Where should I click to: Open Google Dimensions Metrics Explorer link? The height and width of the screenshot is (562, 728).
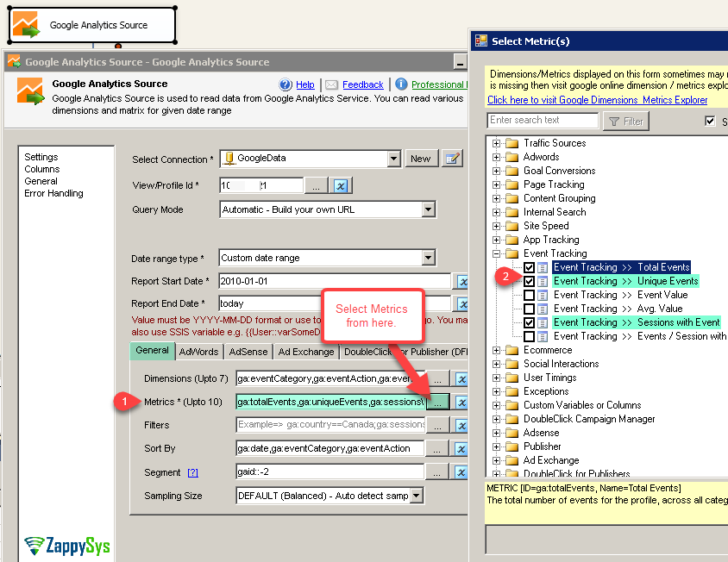(597, 100)
